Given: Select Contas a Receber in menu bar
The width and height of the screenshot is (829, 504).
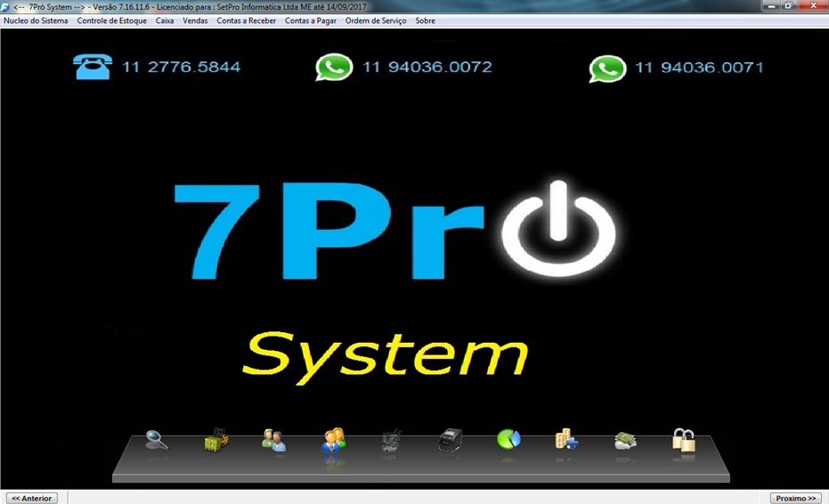Looking at the screenshot, I should point(247,20).
